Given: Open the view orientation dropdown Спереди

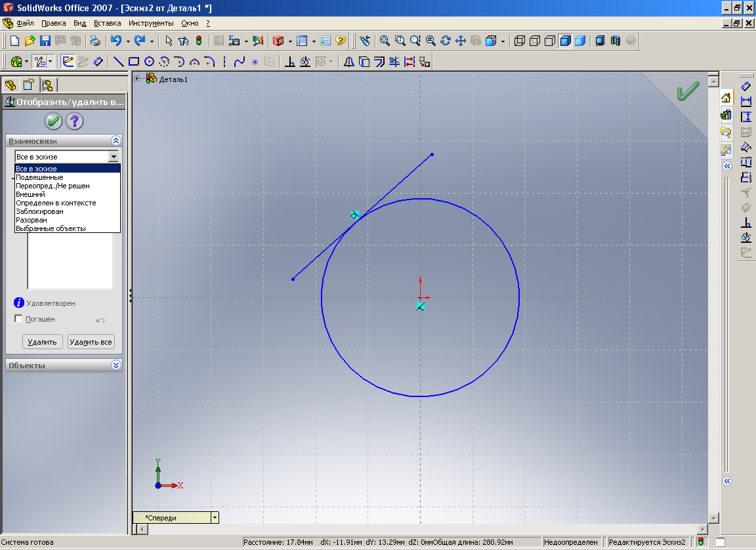Looking at the screenshot, I should tap(214, 518).
